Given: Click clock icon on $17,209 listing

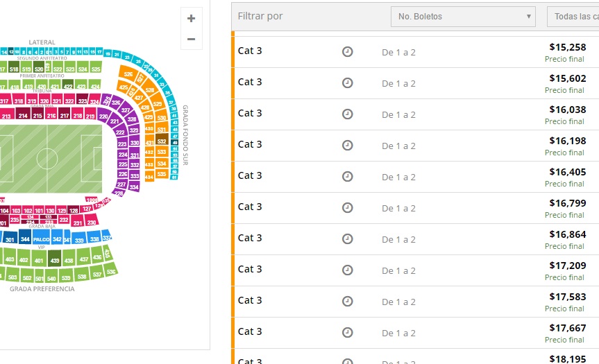Looking at the screenshot, I should 347,270.
